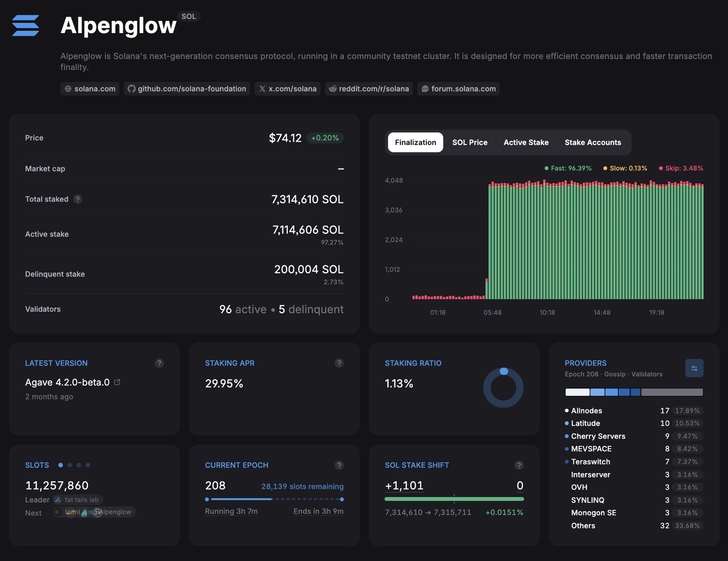
Task: Open the x.com/solana link
Action: [x=288, y=89]
